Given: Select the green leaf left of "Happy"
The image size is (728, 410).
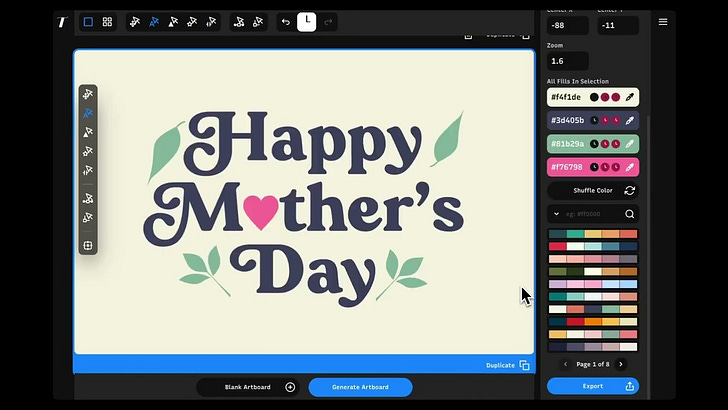Looking at the screenshot, I should [165, 151].
